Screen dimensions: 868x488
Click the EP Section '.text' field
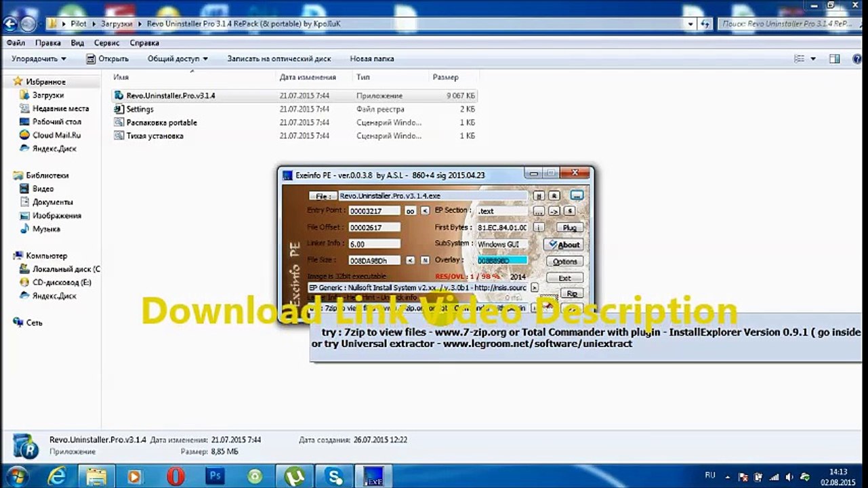(x=501, y=211)
